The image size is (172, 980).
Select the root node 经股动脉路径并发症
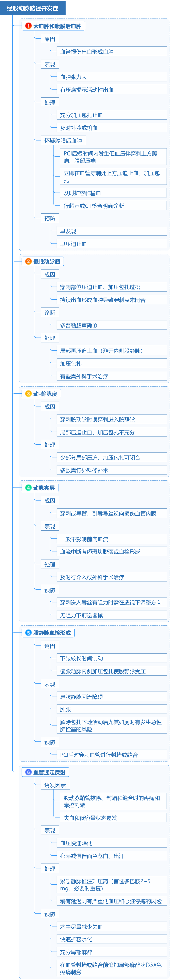coord(33,8)
